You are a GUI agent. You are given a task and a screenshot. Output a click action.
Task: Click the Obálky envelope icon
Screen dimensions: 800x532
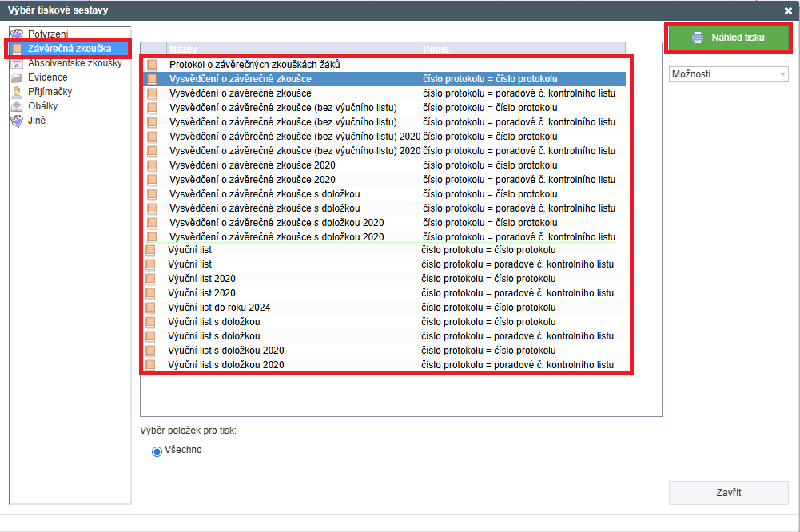(x=16, y=106)
